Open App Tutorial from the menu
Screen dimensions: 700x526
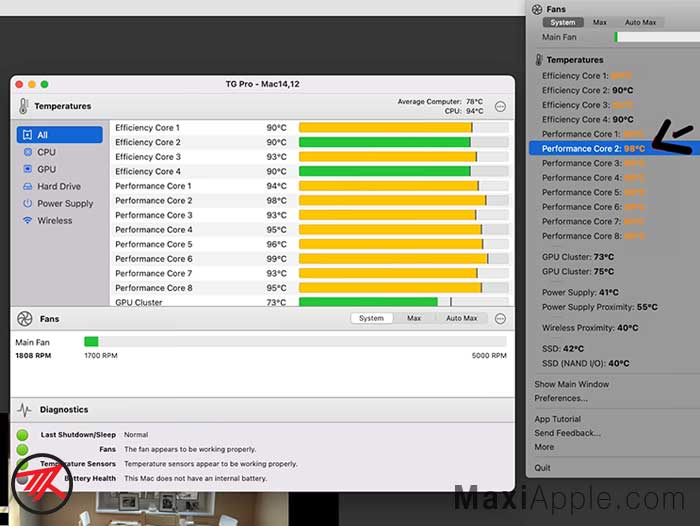[557, 419]
